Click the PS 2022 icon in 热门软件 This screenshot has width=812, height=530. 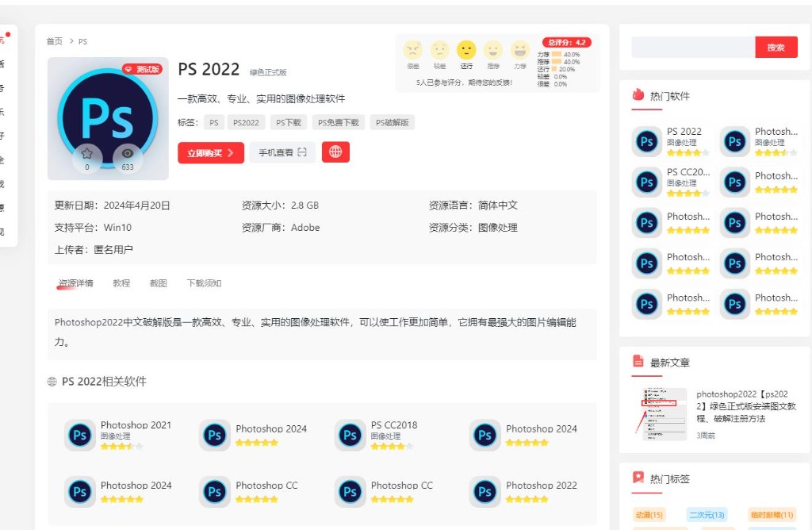pos(647,141)
